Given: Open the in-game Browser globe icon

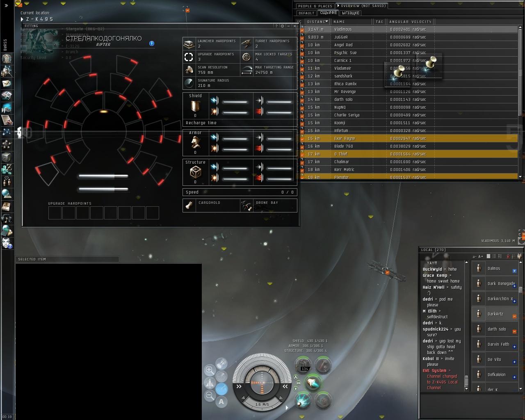Looking at the screenshot, I should click(x=6, y=194).
